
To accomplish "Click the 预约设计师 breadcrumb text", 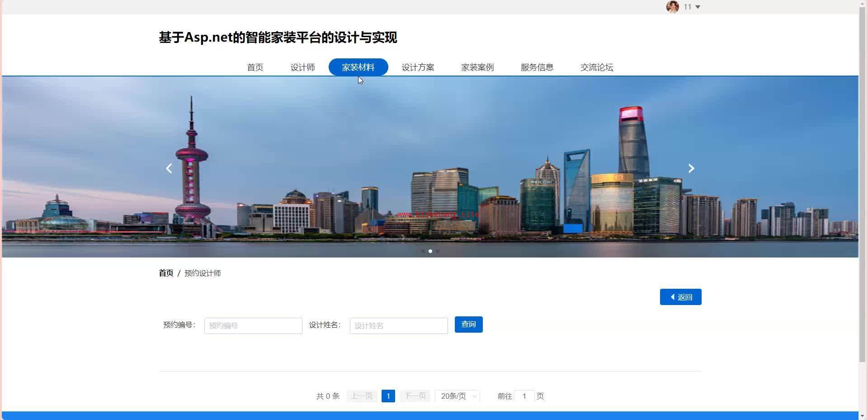I will [x=203, y=273].
